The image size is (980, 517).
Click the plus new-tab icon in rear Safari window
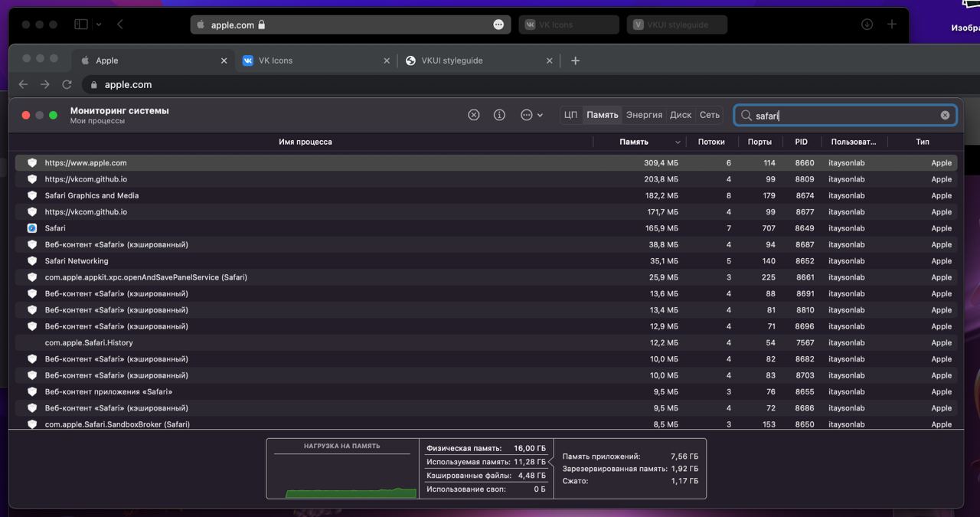[x=892, y=25]
